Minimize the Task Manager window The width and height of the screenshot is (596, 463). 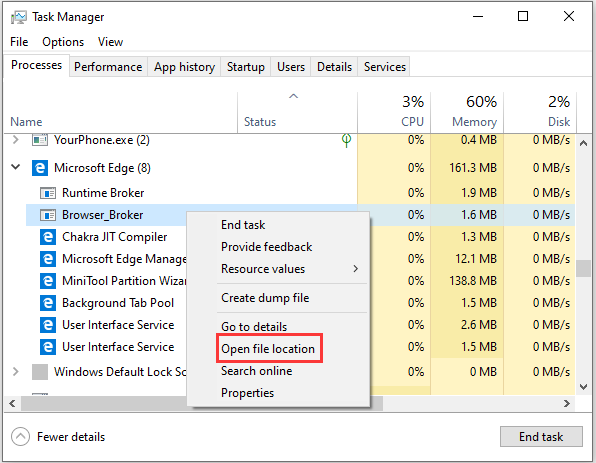[x=478, y=16]
